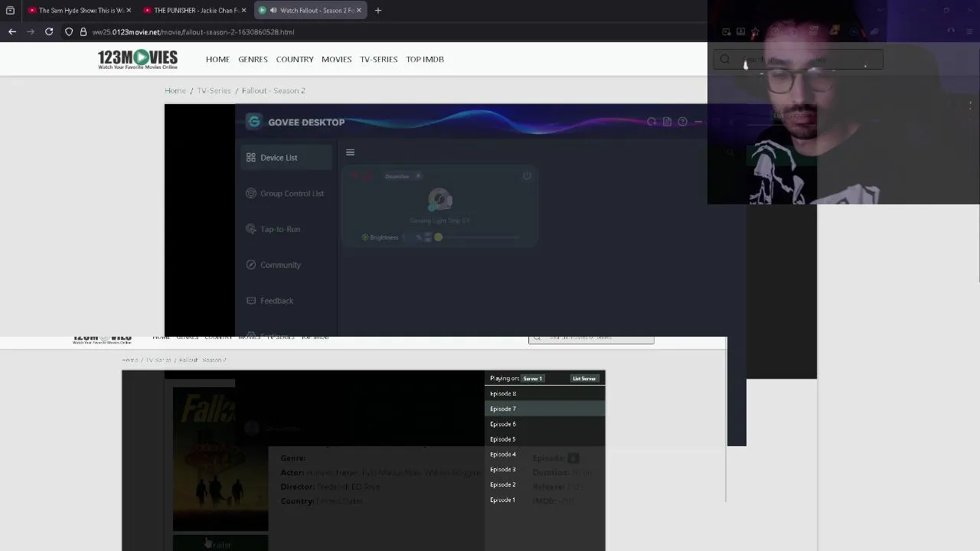
Task: Open the tab overview icon in the browser
Action: 10,11
